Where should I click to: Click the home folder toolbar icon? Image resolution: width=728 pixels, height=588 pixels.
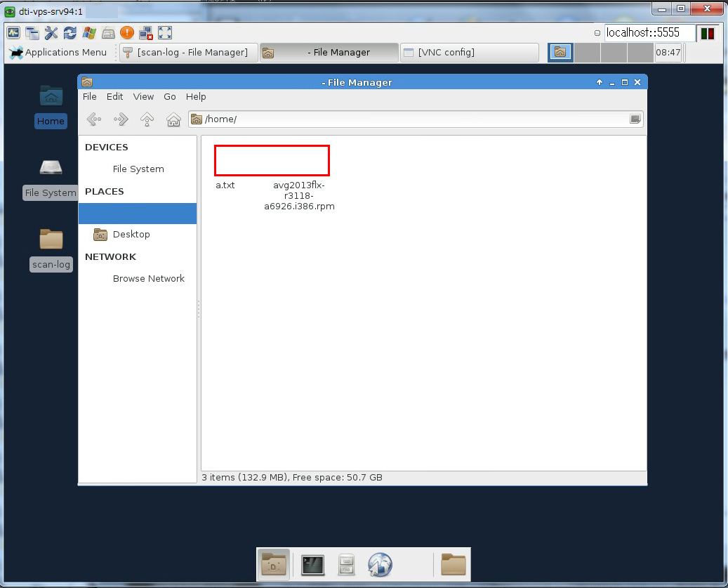(173, 119)
